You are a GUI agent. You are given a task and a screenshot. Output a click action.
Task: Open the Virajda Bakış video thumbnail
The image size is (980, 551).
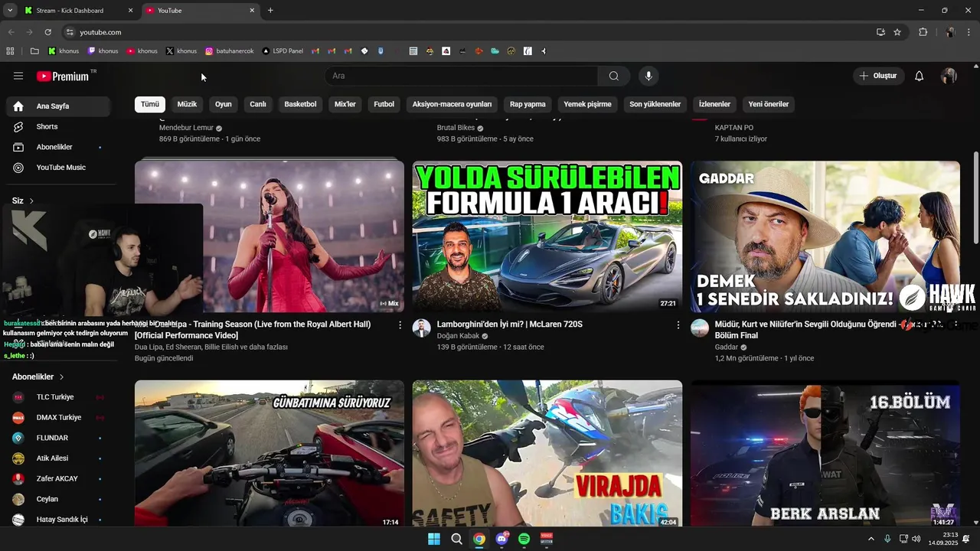click(547, 453)
